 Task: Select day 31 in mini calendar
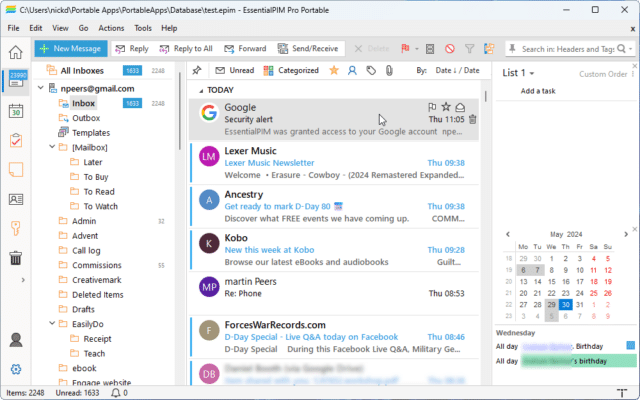(x=580, y=304)
